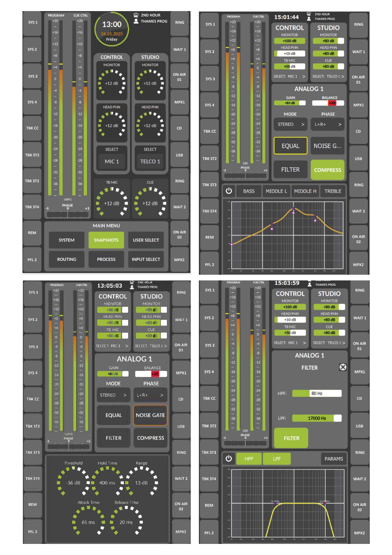The image size is (392, 555).
Task: Open the ROUTING menu button
Action: point(67,259)
